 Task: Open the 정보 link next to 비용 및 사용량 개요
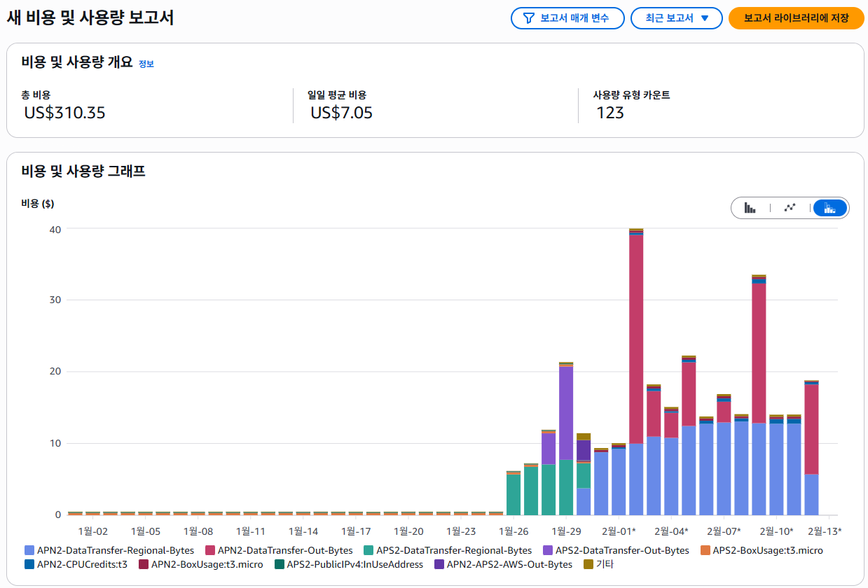(x=147, y=63)
